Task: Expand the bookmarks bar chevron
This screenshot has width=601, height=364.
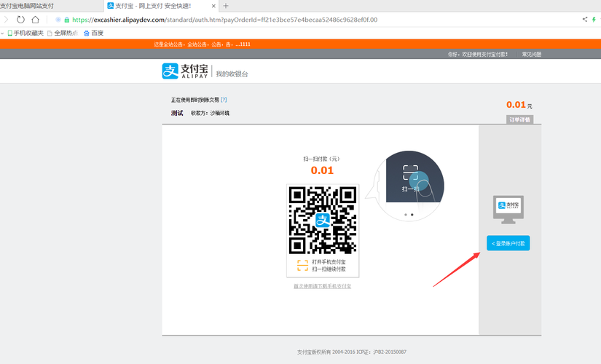Action: click(2, 33)
